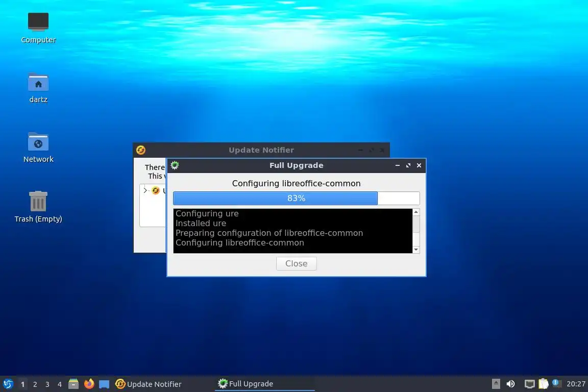588x392 pixels.
Task: Click 'Preparing configuration of libreoffice-common' log line
Action: (x=269, y=233)
